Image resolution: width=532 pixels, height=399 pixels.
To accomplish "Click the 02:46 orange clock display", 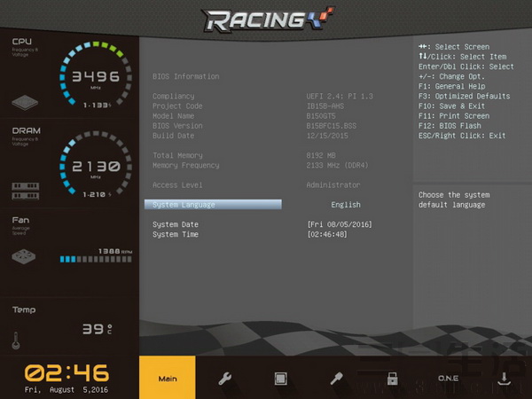I will (x=66, y=373).
